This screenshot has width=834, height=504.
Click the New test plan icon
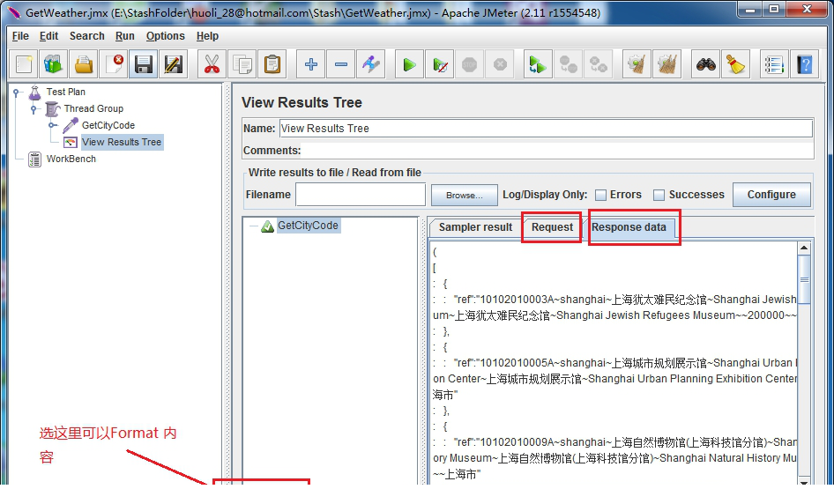24,65
